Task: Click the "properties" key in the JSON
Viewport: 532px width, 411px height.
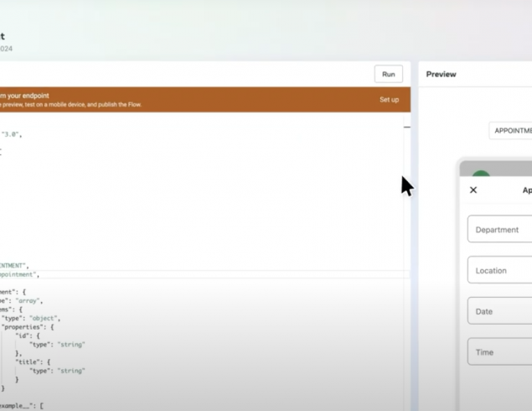Action: (24, 327)
